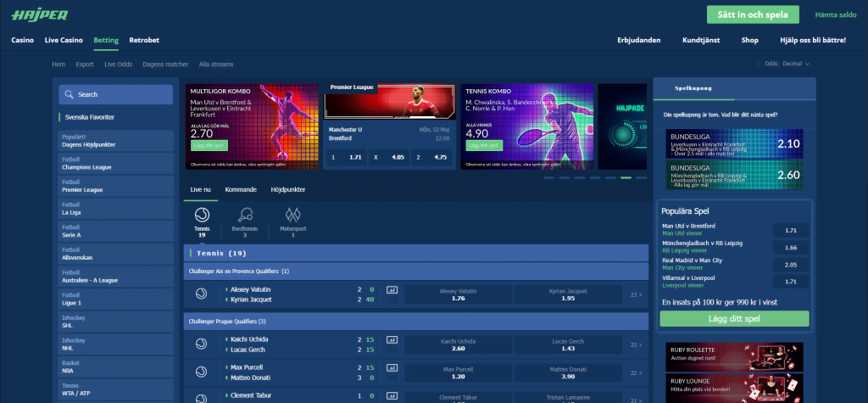Click Lägg ditt spel on Tennis Kombo banner
The image size is (868, 403).
click(484, 146)
